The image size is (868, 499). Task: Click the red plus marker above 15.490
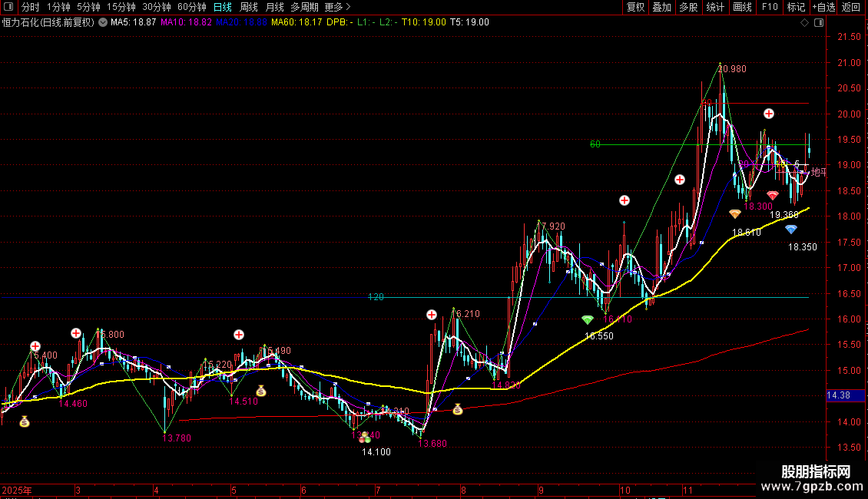239,335
